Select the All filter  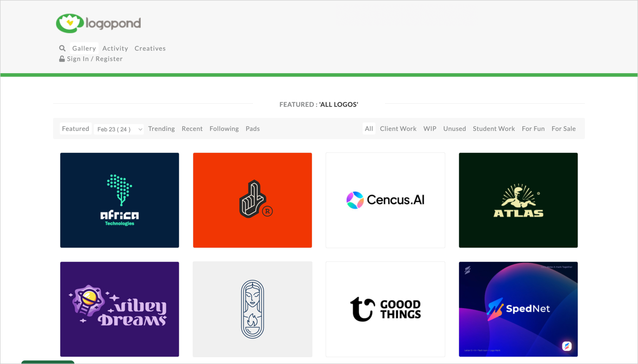point(369,128)
